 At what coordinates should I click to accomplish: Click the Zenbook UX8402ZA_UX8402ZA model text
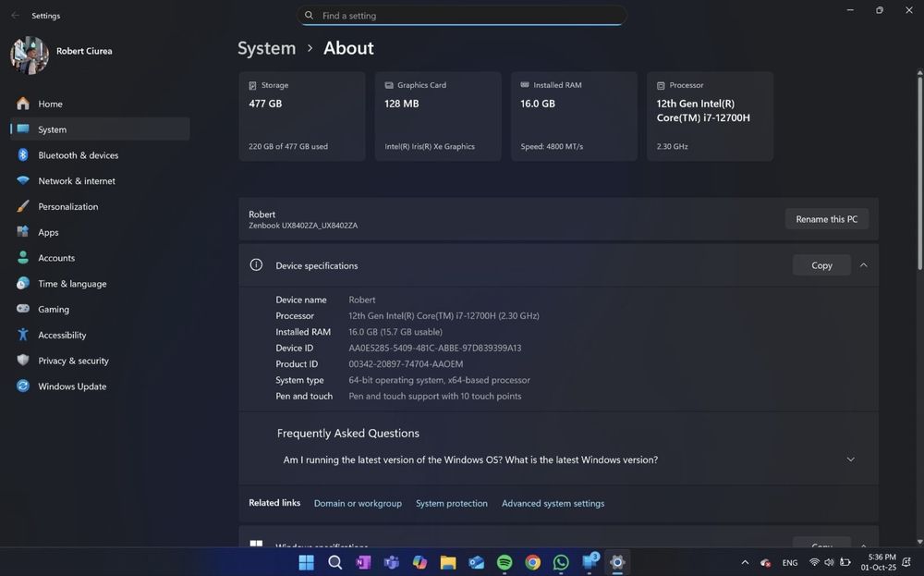coord(303,226)
